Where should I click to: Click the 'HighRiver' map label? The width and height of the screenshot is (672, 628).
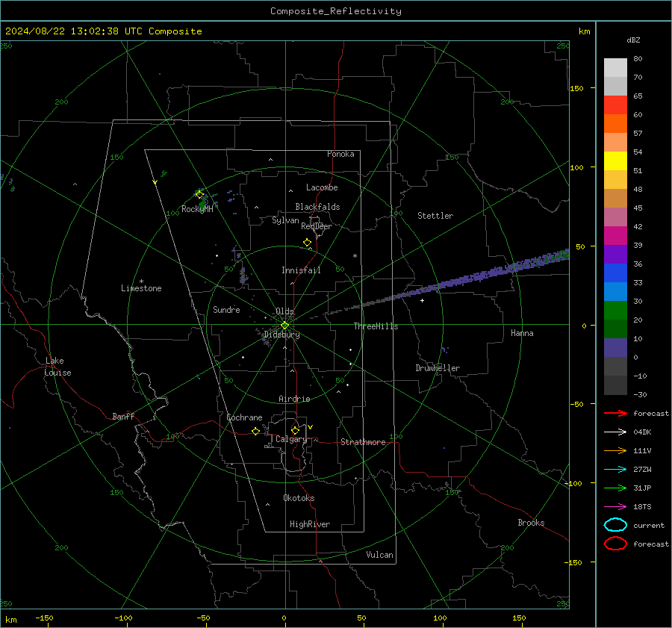pos(310,524)
